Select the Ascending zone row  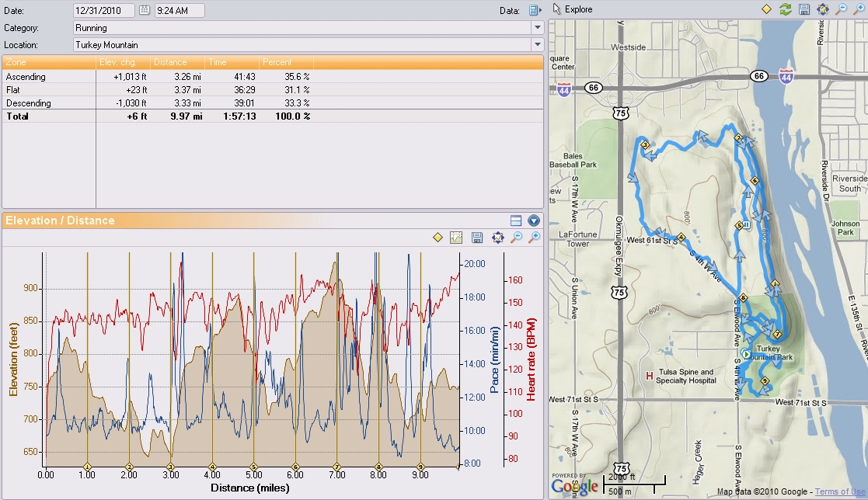(x=272, y=77)
